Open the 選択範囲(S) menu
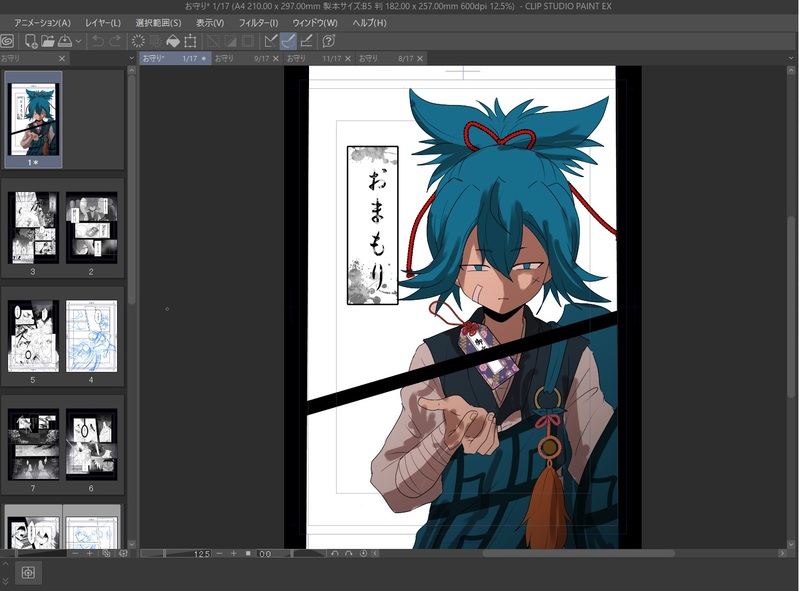 (158, 23)
